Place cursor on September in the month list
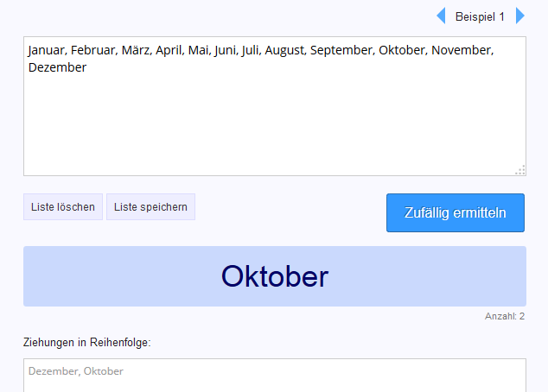The image size is (548, 392). [341, 51]
